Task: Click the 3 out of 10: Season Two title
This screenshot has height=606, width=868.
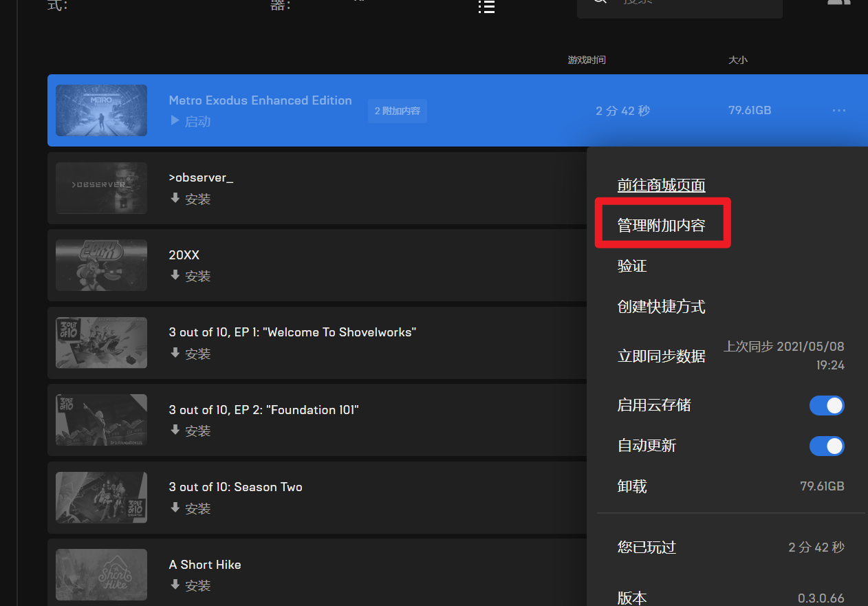Action: tap(236, 487)
